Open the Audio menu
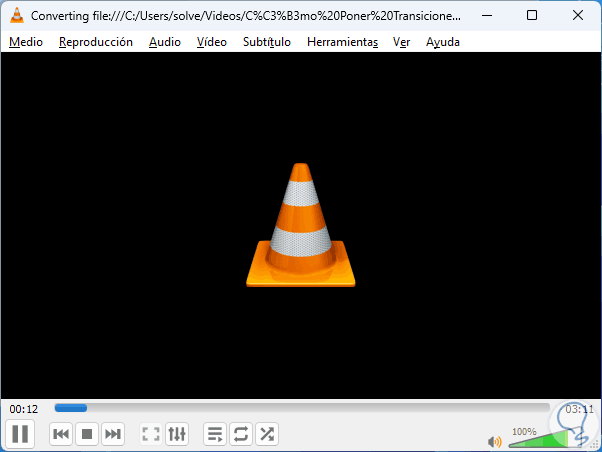The height and width of the screenshot is (452, 602). 165,42
